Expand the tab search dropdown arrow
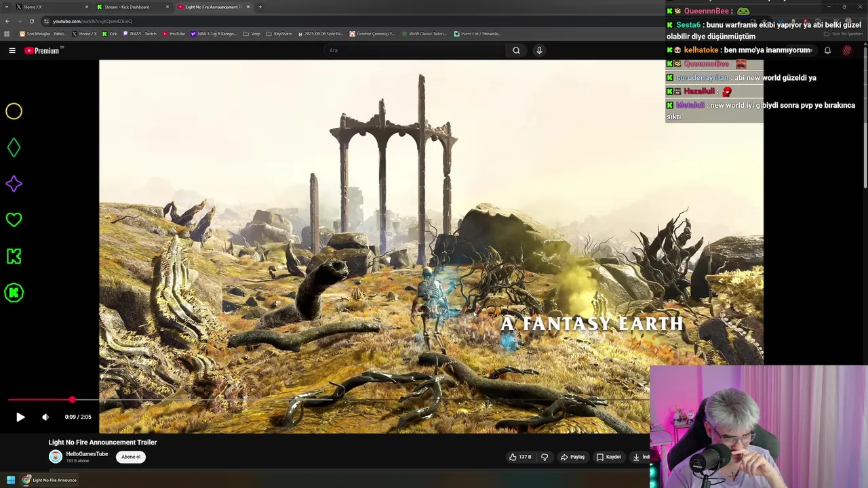Screen dimensions: 868x488 pyautogui.click(x=6, y=7)
